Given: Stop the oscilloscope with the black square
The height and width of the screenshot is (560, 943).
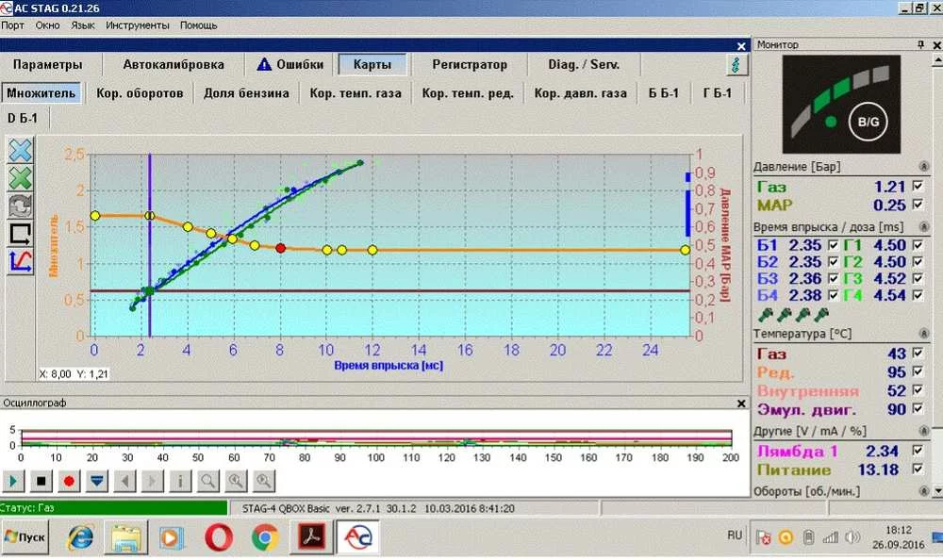Looking at the screenshot, I should coord(41,481).
